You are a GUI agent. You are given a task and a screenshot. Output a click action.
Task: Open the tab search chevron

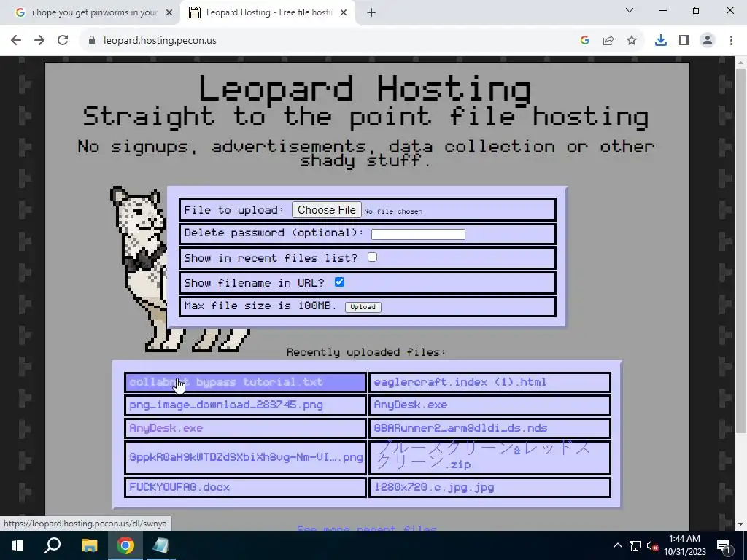pyautogui.click(x=630, y=10)
